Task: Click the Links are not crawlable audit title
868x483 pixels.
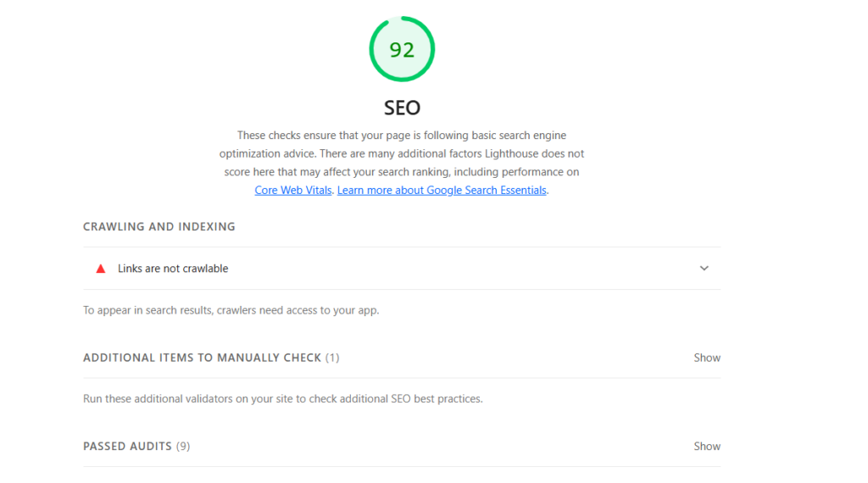Action: [173, 269]
